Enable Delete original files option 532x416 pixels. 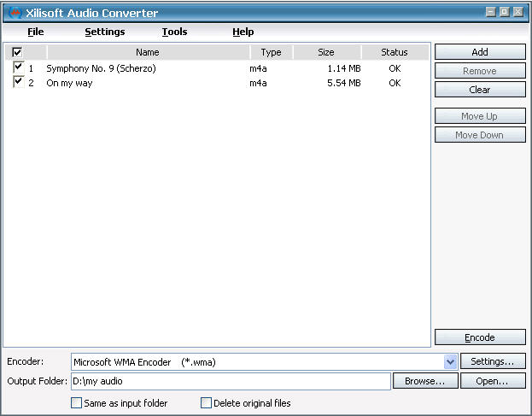(206, 403)
